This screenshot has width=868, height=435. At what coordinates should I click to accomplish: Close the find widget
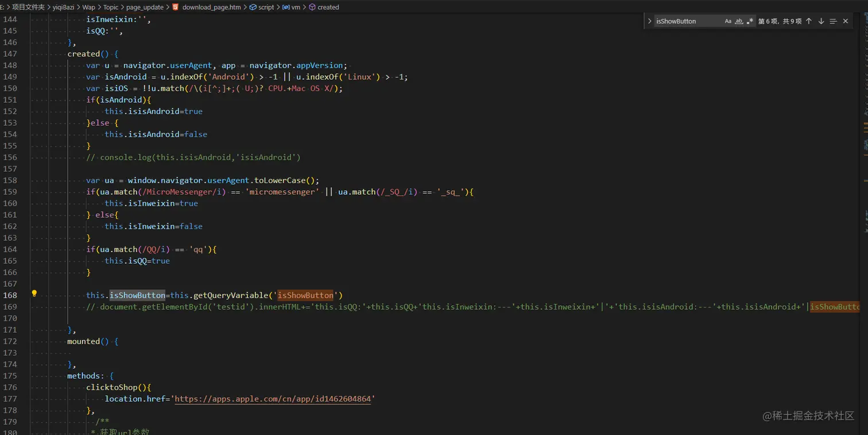click(x=845, y=21)
